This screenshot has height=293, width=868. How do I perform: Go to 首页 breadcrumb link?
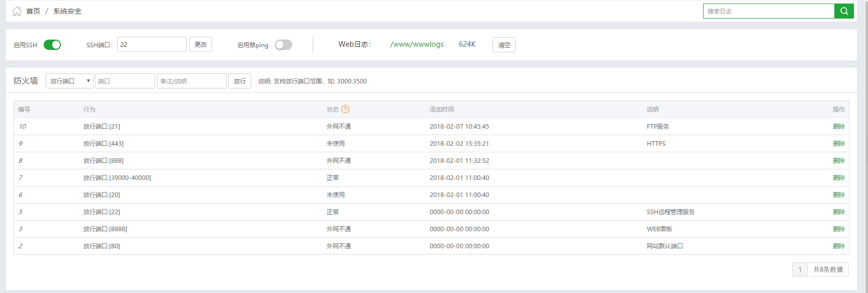(33, 11)
